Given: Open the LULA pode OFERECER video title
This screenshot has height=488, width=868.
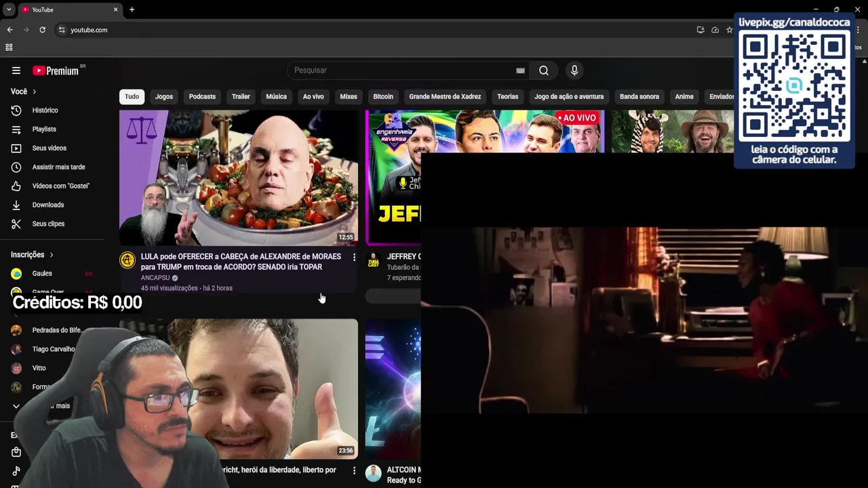Looking at the screenshot, I should pyautogui.click(x=241, y=262).
